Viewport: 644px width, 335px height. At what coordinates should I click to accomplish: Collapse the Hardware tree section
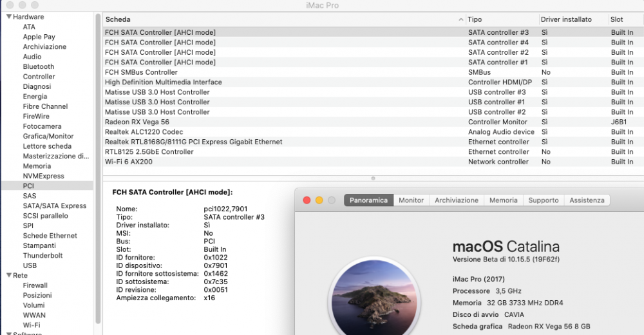(x=8, y=17)
